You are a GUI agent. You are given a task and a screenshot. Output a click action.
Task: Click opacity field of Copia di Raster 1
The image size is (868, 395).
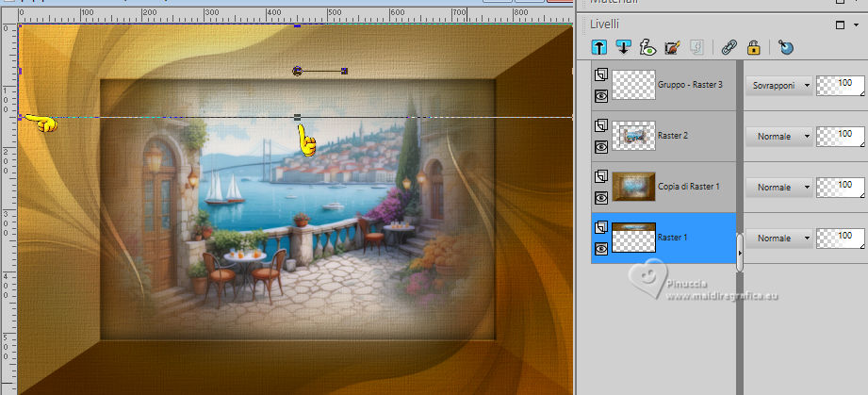click(841, 188)
